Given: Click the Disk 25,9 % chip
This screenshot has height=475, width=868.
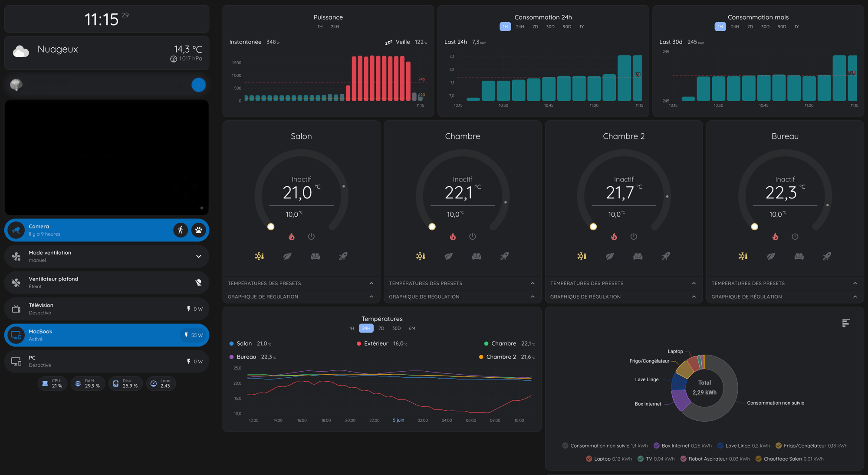Looking at the screenshot, I should 125,383.
